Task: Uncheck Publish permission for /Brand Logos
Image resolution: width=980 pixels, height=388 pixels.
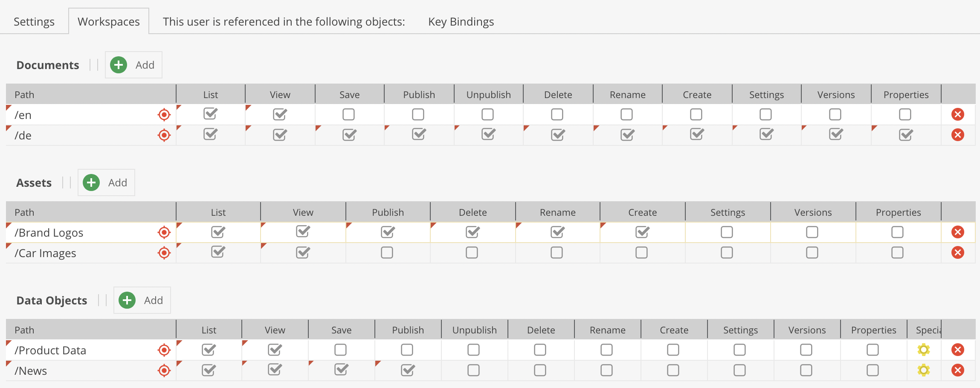Action: pyautogui.click(x=387, y=232)
